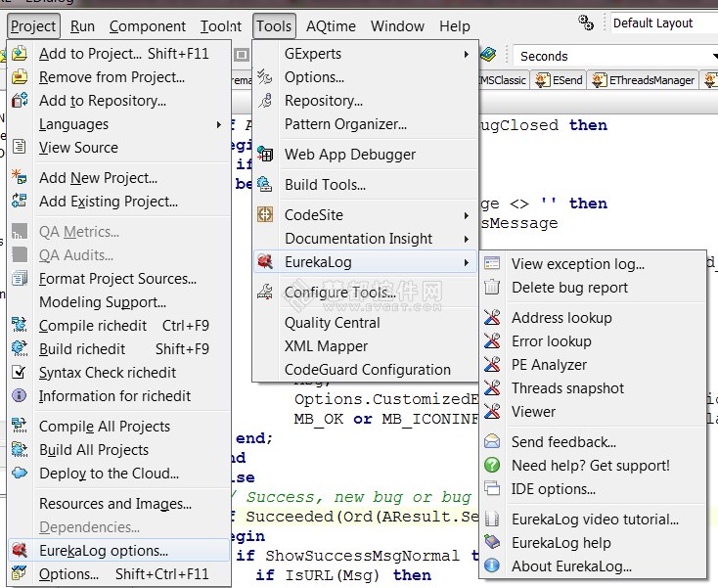Click the Information for richedit icon
718x588 pixels.
pos(20,395)
